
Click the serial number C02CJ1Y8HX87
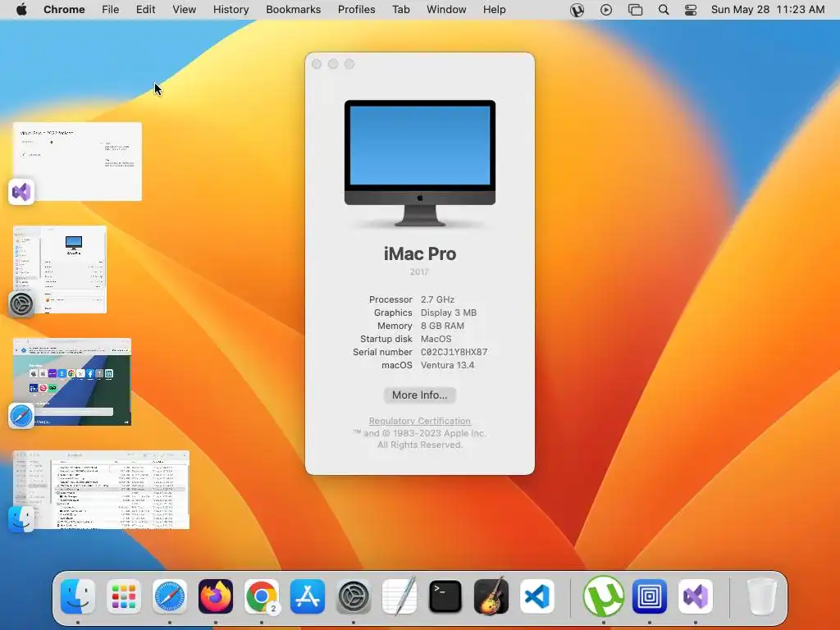tap(454, 352)
